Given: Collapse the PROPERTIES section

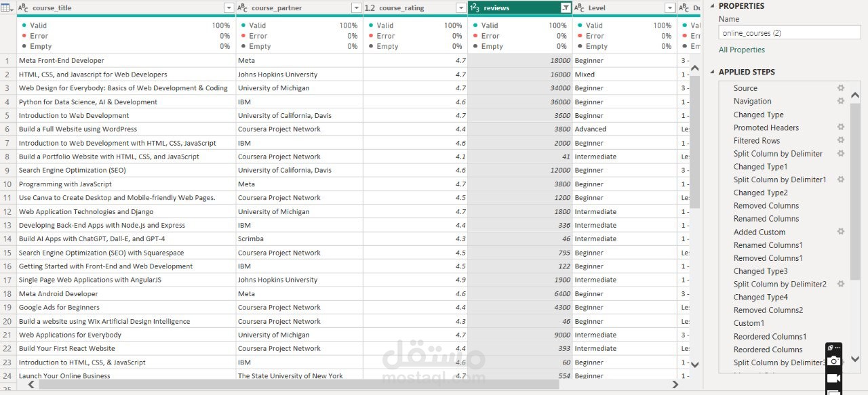Looking at the screenshot, I should (713, 5).
